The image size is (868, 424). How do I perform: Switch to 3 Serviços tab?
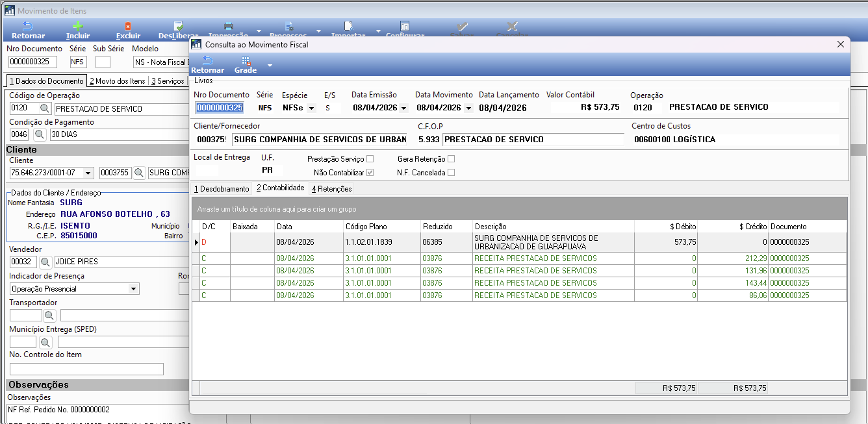coord(168,81)
